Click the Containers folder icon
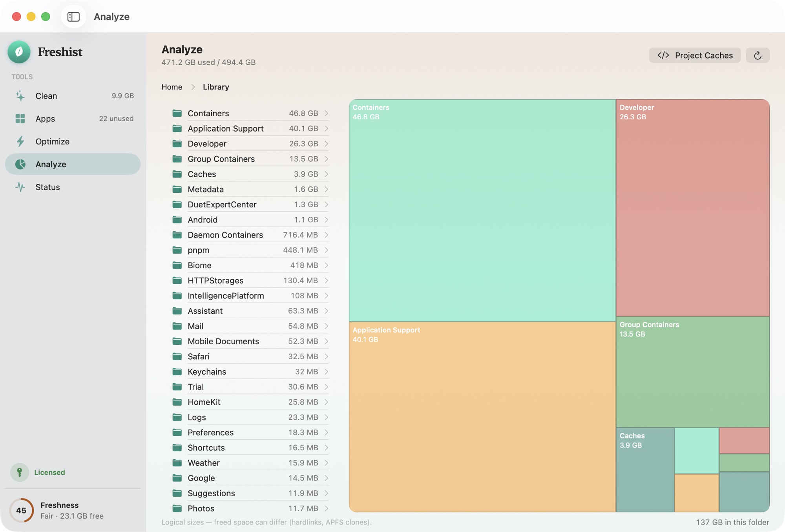 pyautogui.click(x=177, y=113)
